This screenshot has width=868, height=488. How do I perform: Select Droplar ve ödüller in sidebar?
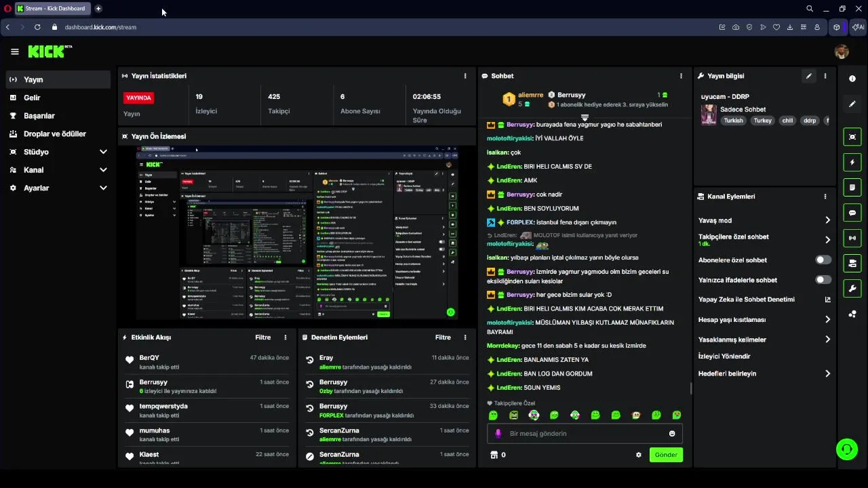pos(58,134)
